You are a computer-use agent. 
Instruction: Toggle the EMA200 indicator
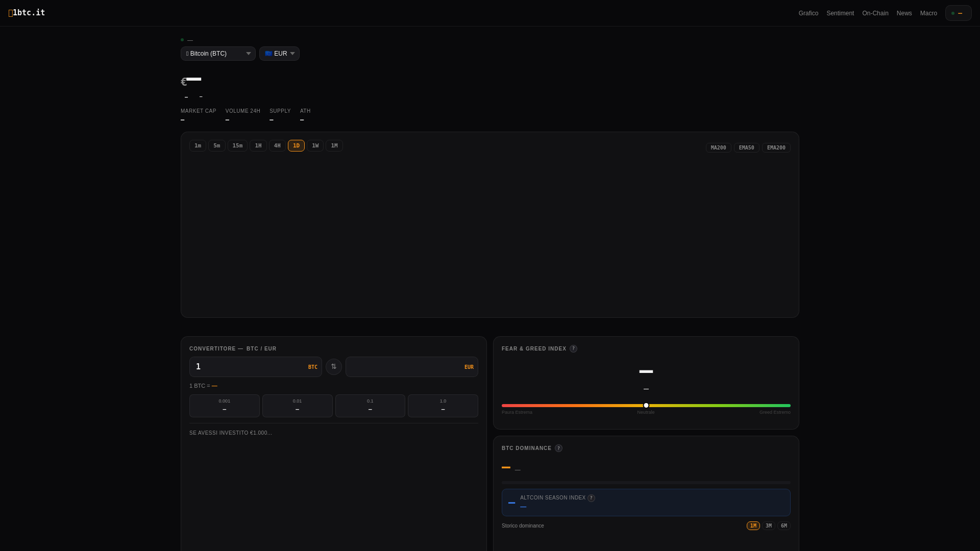776,148
